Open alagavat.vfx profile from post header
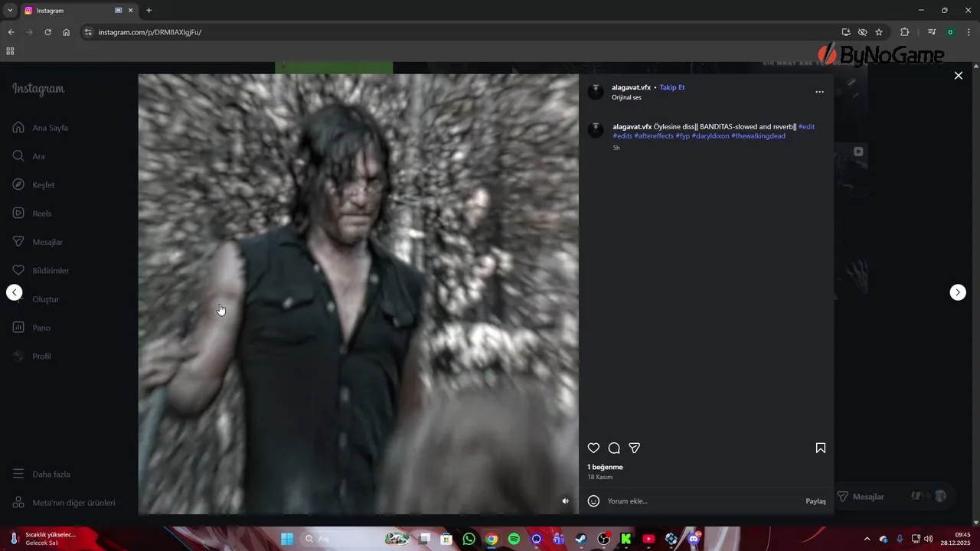This screenshot has height=551, width=980. pyautogui.click(x=631, y=87)
